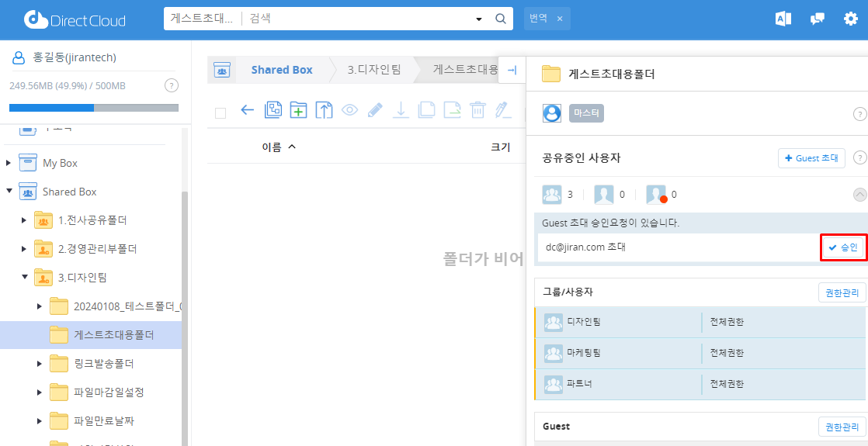Image resolution: width=868 pixels, height=446 pixels.
Task: Click the trash delete icon
Action: [477, 110]
